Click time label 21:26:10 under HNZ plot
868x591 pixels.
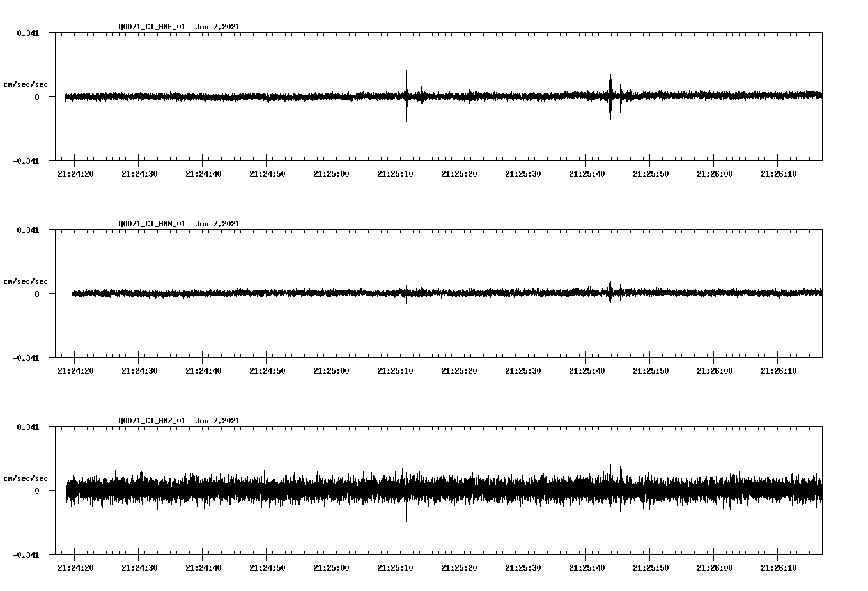[779, 567]
